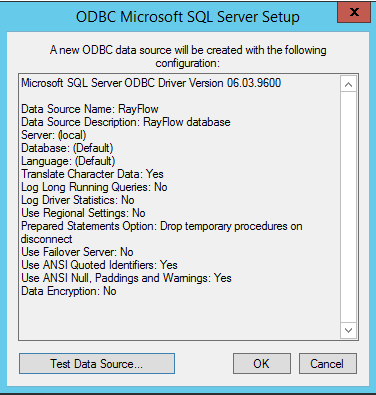Click the ODBC Driver Version line
Viewport: 376px width, 395px height.
pyautogui.click(x=151, y=83)
